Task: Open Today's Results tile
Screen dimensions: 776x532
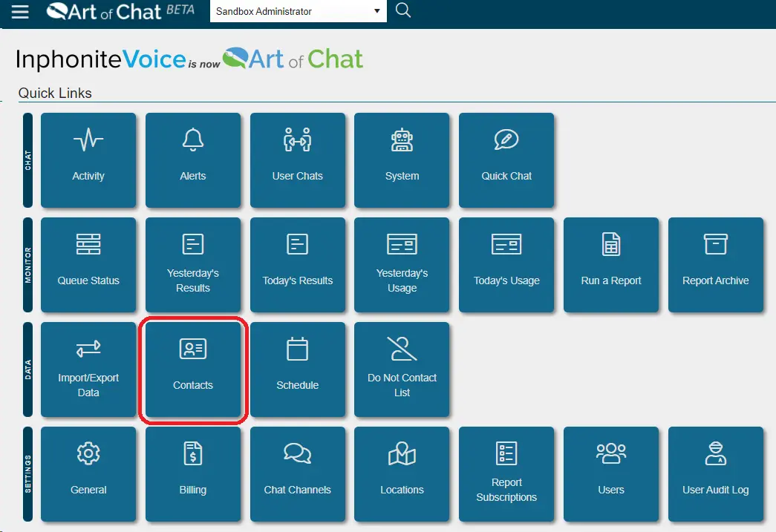Action: (298, 265)
